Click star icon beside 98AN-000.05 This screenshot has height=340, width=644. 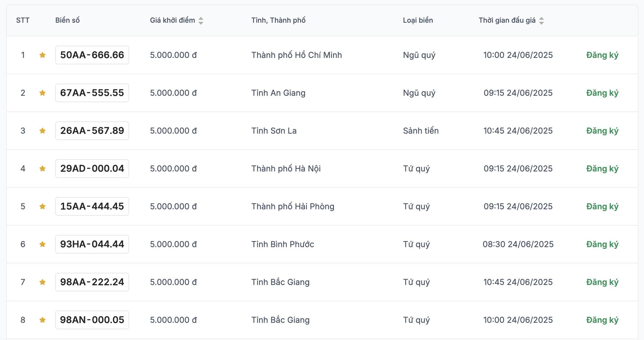click(43, 320)
